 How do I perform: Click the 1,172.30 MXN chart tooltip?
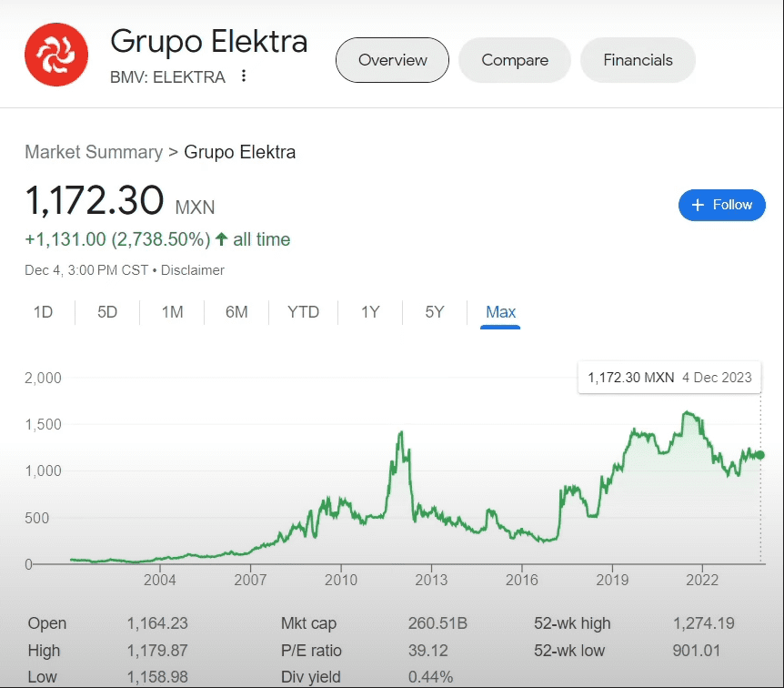pos(669,377)
